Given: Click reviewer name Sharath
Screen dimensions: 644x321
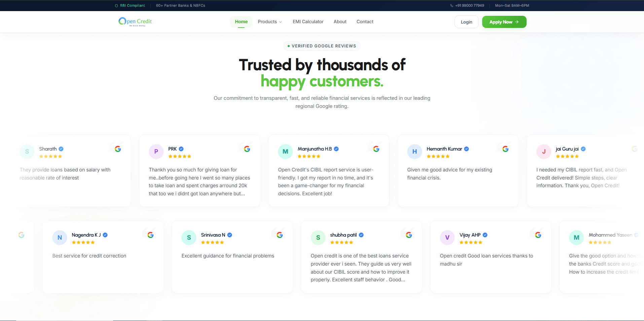Looking at the screenshot, I should (x=48, y=149).
